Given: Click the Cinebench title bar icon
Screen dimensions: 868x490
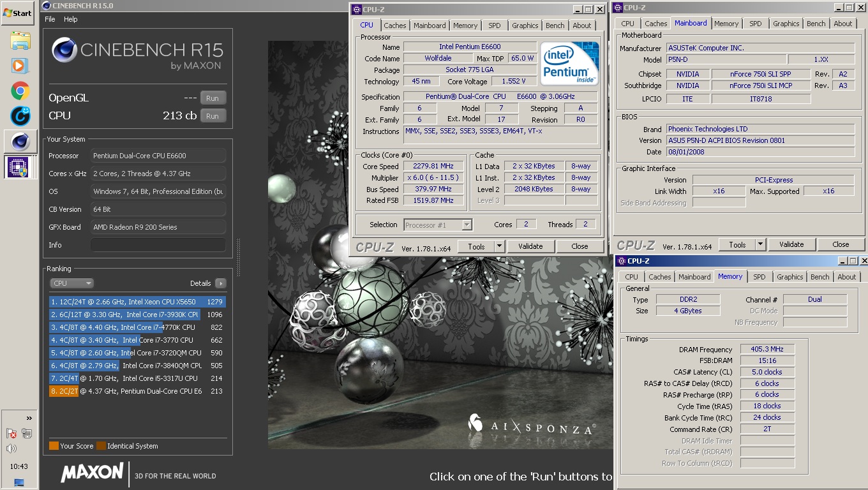Looking at the screenshot, I should click(45, 6).
